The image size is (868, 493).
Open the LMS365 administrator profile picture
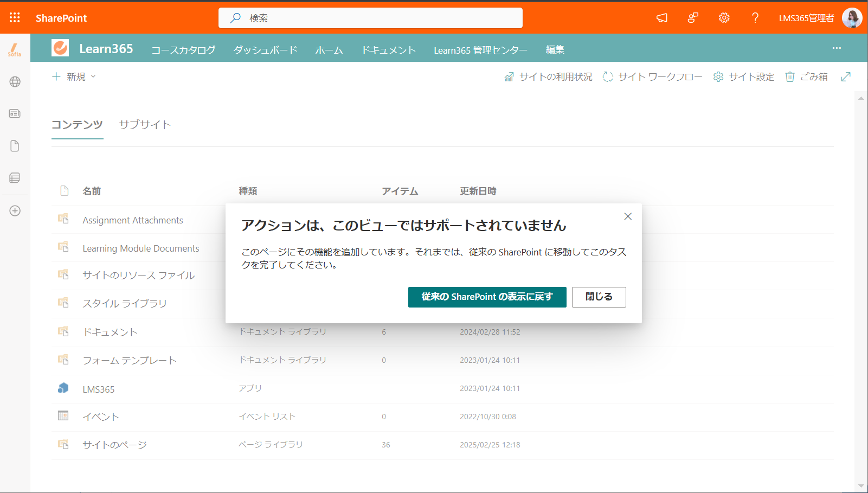pyautogui.click(x=852, y=18)
